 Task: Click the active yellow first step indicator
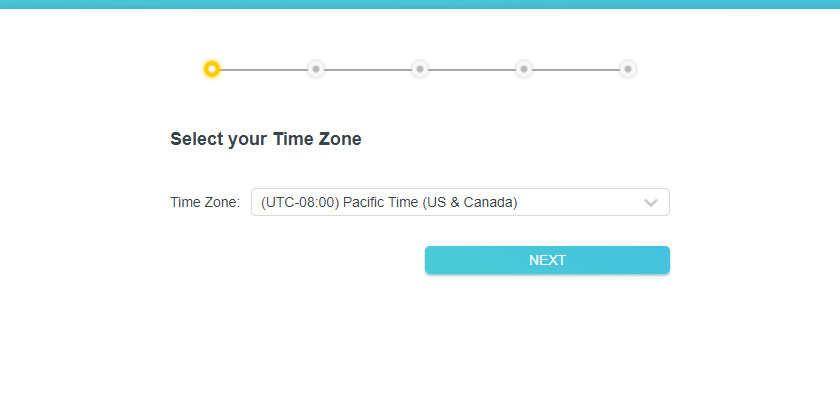(x=212, y=69)
